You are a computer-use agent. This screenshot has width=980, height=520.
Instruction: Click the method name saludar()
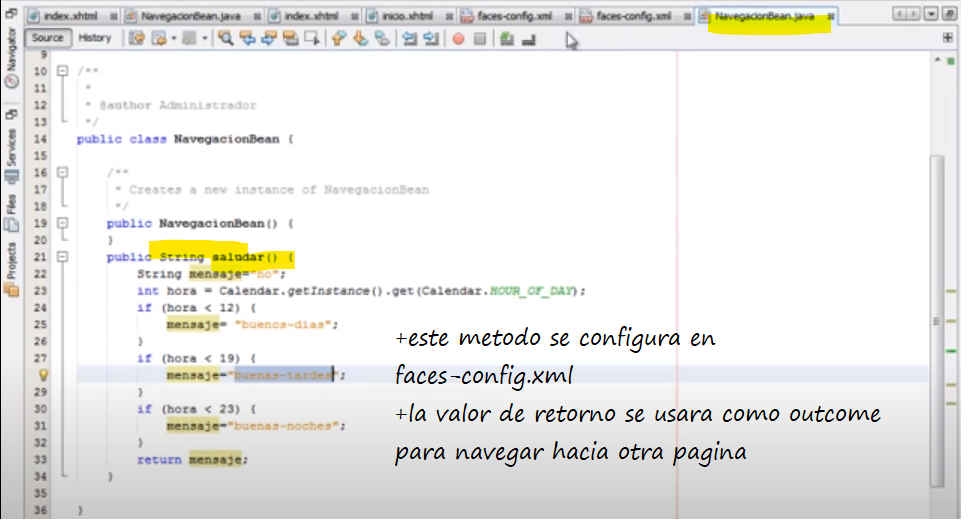click(244, 257)
